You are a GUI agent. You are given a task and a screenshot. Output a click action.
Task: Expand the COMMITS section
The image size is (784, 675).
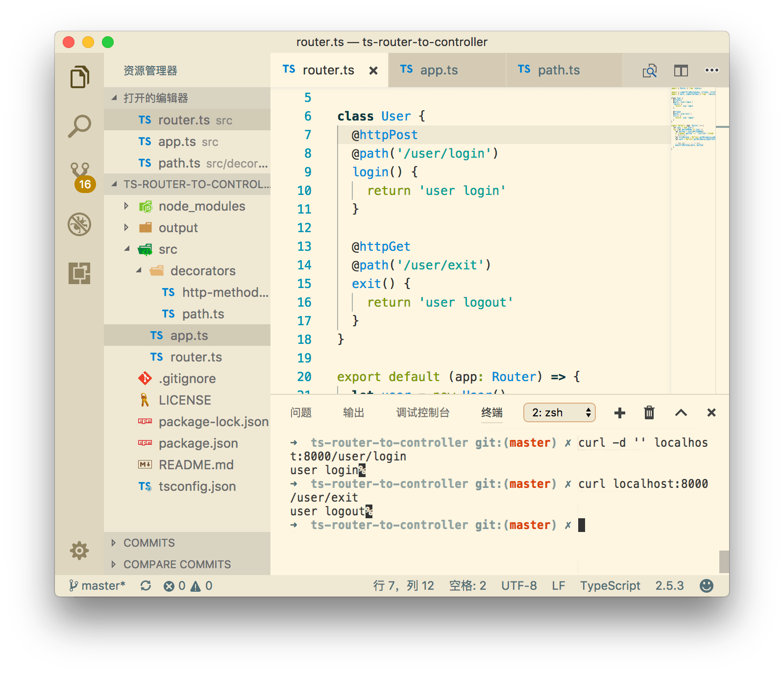tap(187, 543)
